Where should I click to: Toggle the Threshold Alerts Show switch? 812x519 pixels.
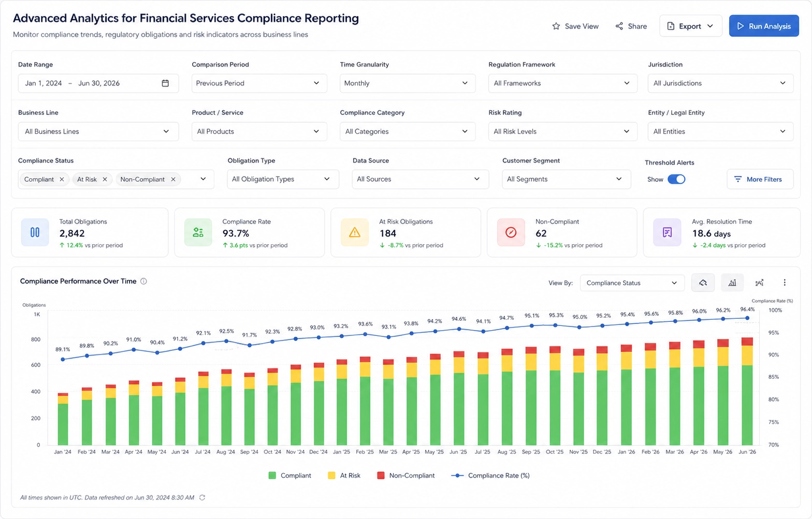676,179
